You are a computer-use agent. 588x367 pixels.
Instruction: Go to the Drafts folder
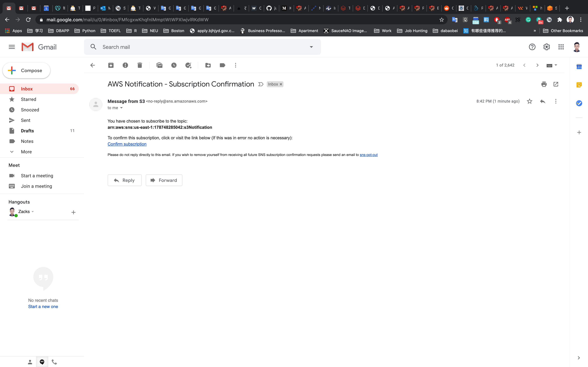point(27,131)
